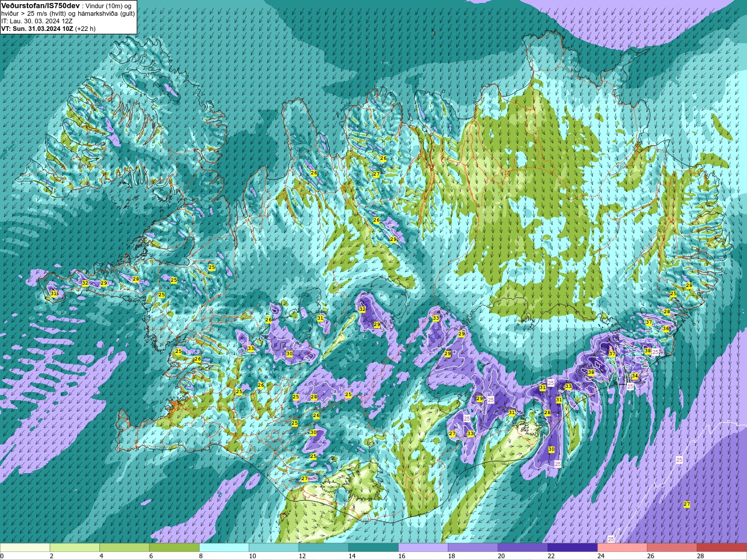Click the light cyan 8–10 m/s legend swatch
This screenshot has width=747, height=560.
[224, 548]
